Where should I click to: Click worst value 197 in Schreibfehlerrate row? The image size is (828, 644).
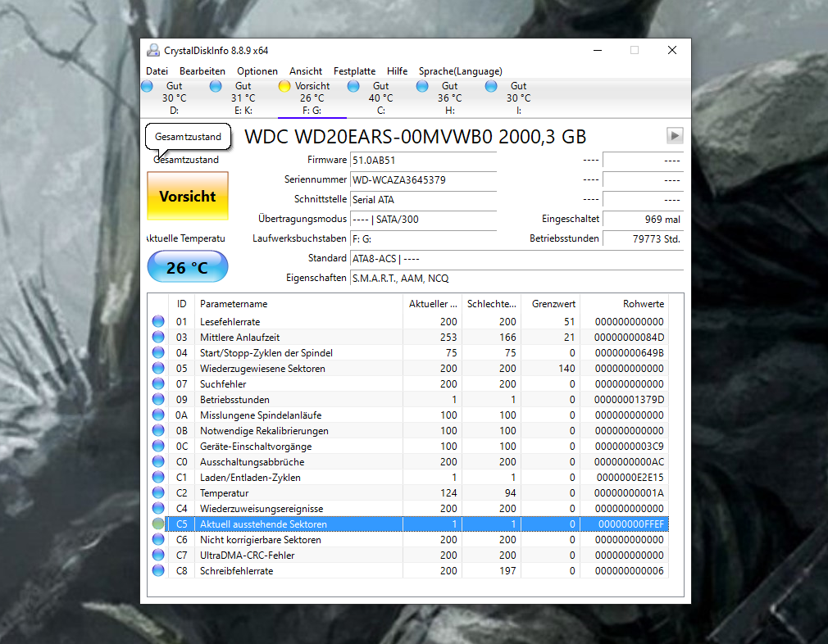pos(507,570)
